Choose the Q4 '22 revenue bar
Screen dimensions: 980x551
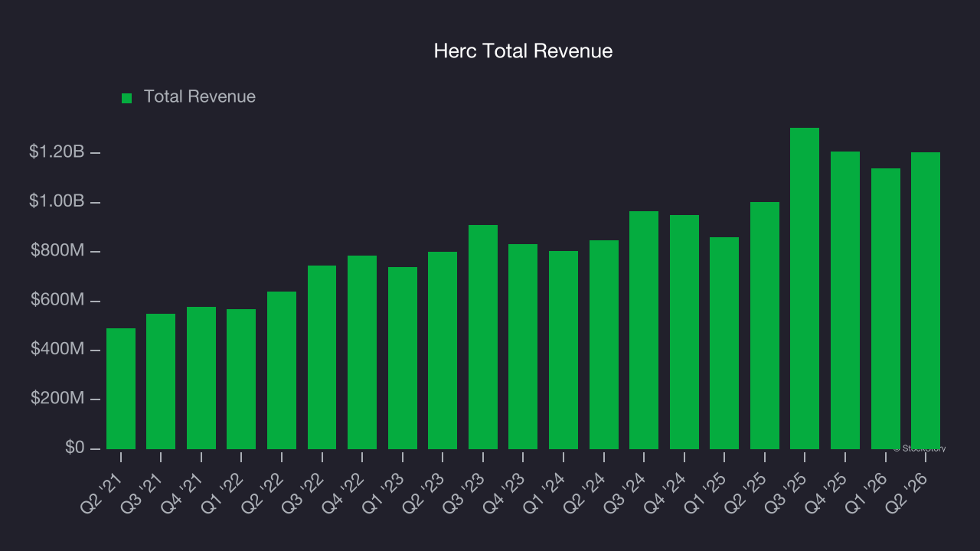[362, 352]
